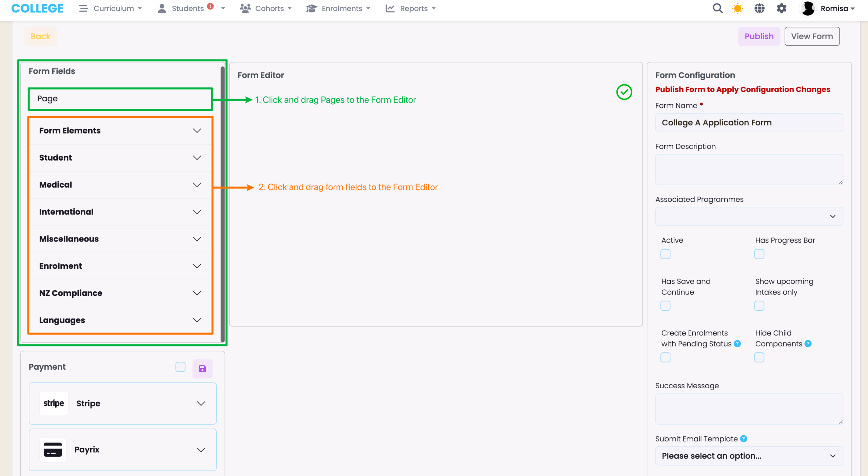Expand the Form Elements section

click(120, 131)
